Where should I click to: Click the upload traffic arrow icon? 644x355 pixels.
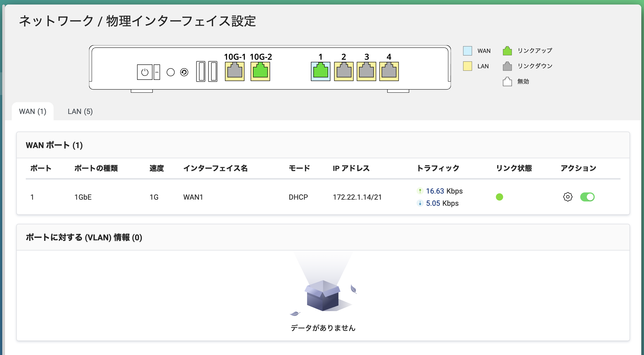(420, 191)
